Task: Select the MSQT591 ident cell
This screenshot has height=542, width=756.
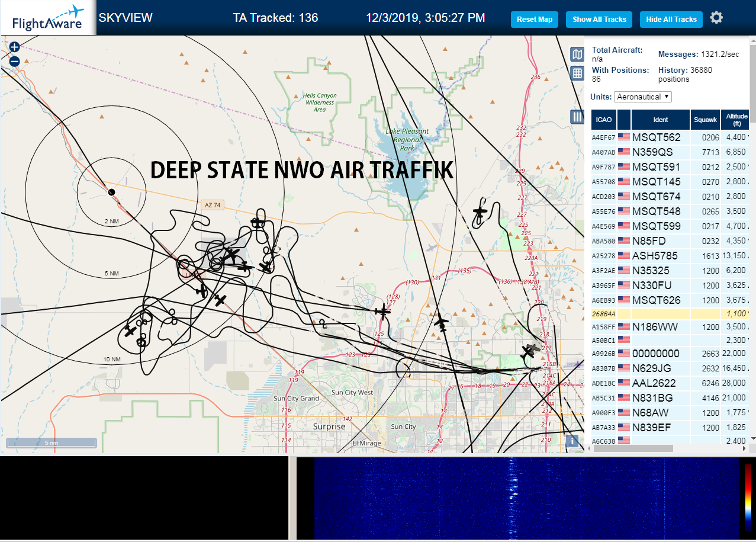Action: 661,167
